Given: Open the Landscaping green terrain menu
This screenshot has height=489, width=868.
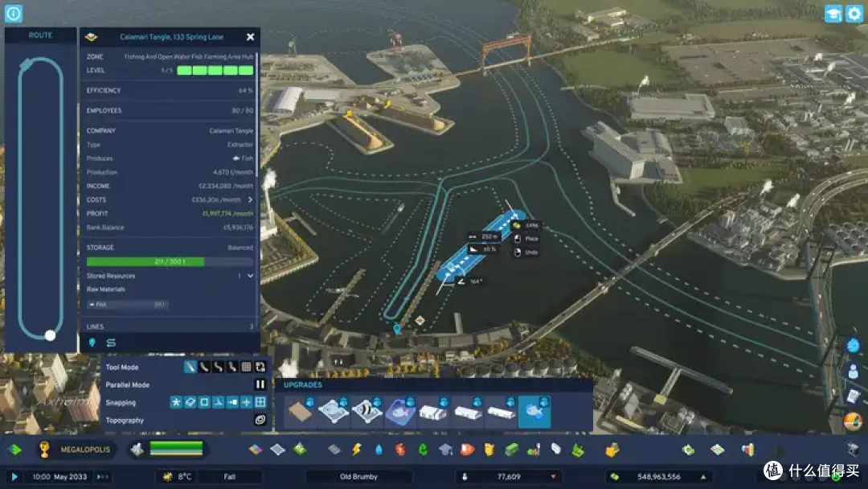Looking at the screenshot, I should (578, 450).
